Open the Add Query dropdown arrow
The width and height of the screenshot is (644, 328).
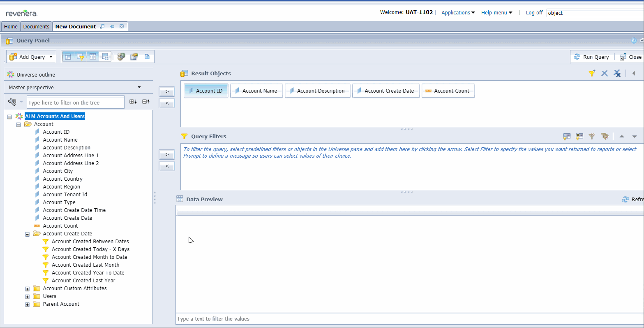51,57
